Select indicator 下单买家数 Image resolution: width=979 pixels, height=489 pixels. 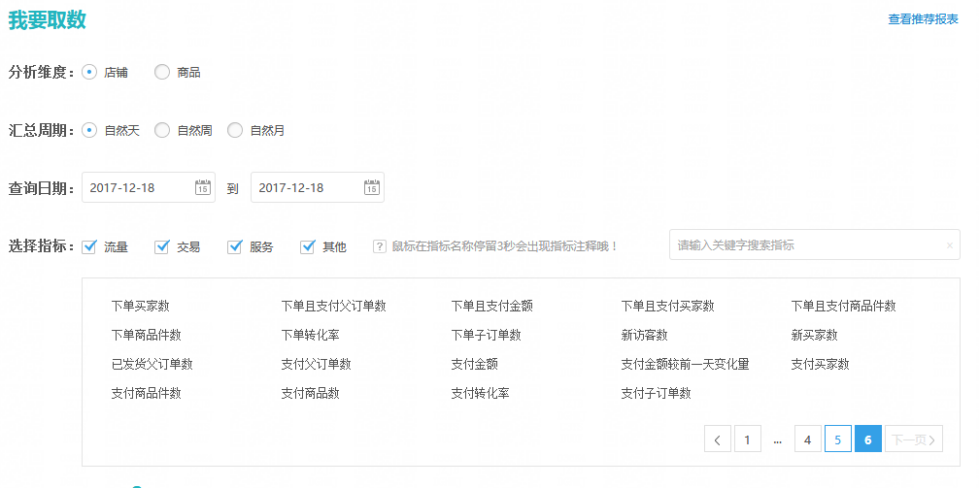[140, 306]
